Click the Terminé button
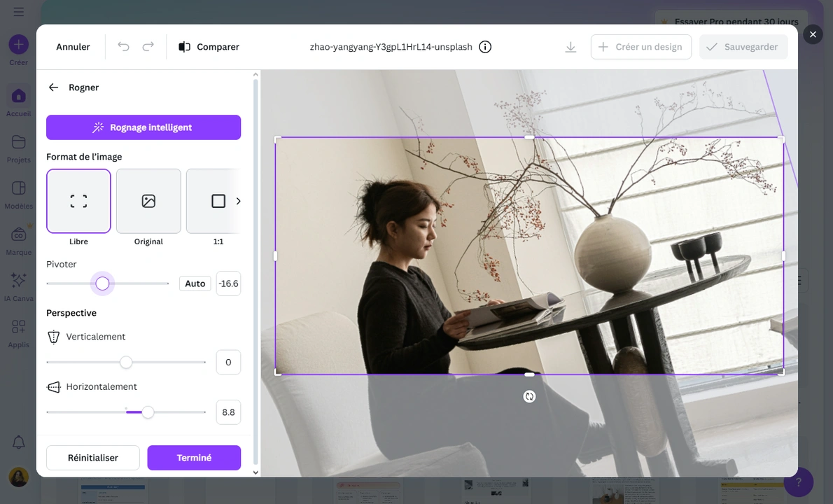Viewport: 833px width, 504px height. (194, 457)
